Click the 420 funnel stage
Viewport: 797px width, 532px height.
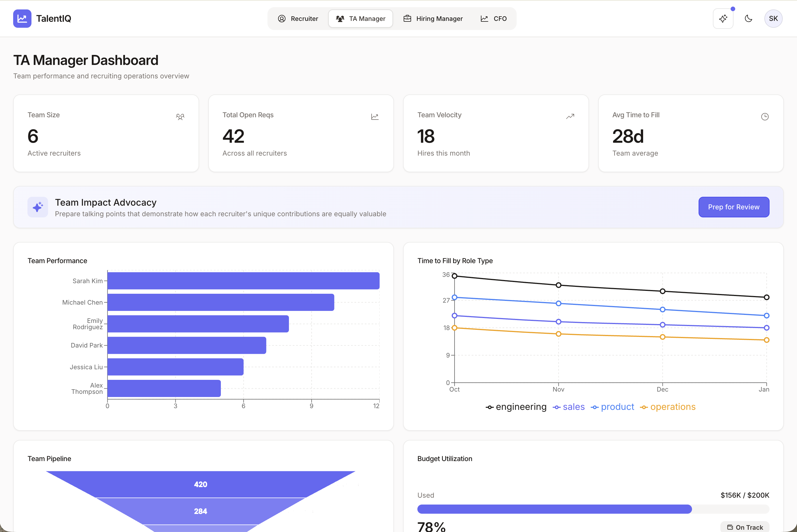click(201, 484)
